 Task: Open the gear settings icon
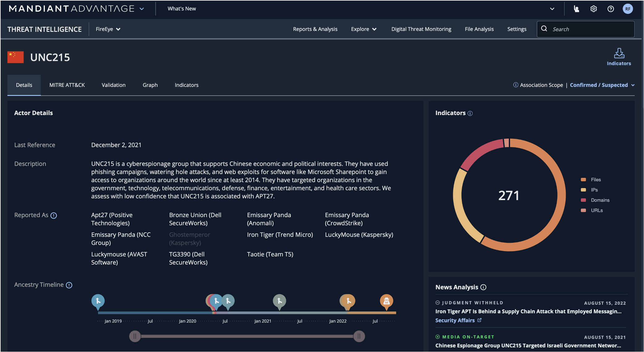point(593,9)
